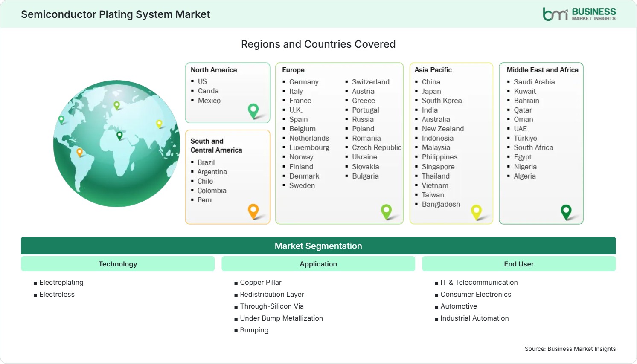This screenshot has width=637, height=364.
Task: Click China in Asia Pacific list
Action: [431, 82]
